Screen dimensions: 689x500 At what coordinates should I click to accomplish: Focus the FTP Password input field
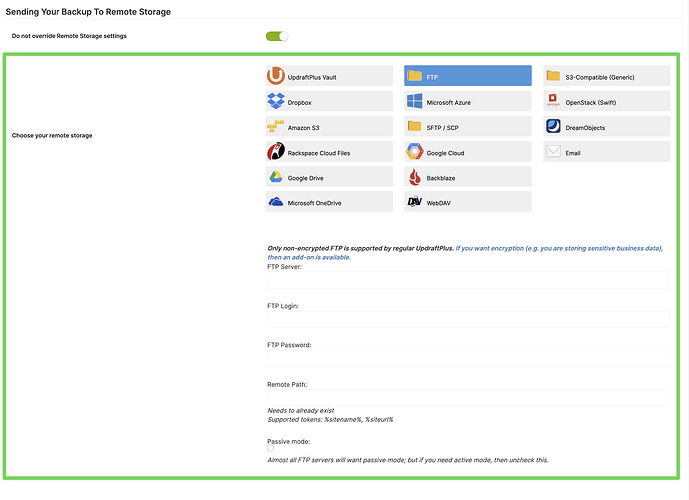pos(468,359)
